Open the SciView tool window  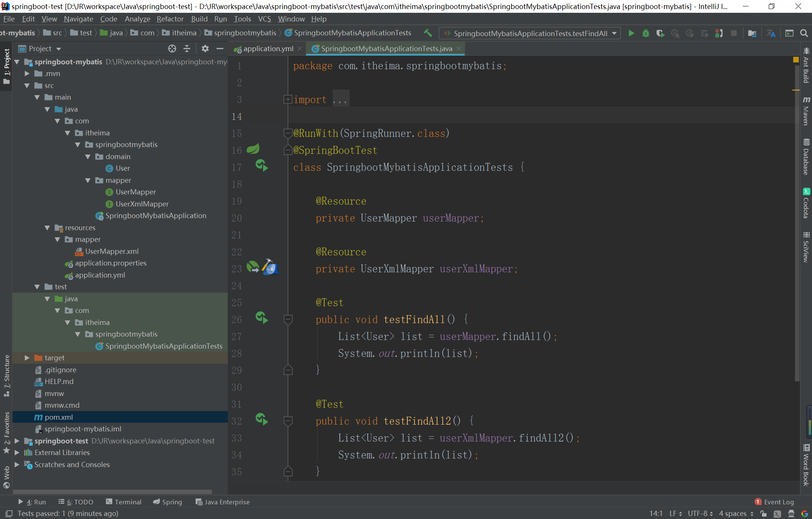coord(806,247)
